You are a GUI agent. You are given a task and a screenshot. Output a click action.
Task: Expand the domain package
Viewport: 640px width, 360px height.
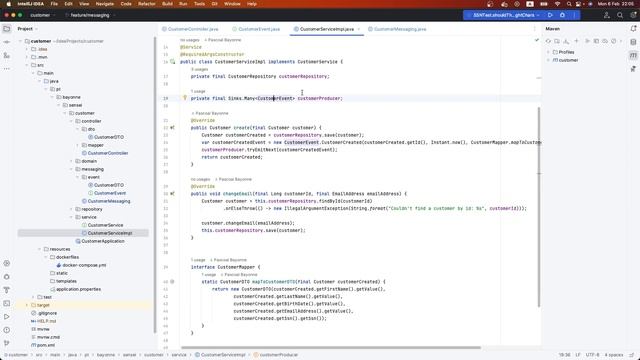click(71, 161)
